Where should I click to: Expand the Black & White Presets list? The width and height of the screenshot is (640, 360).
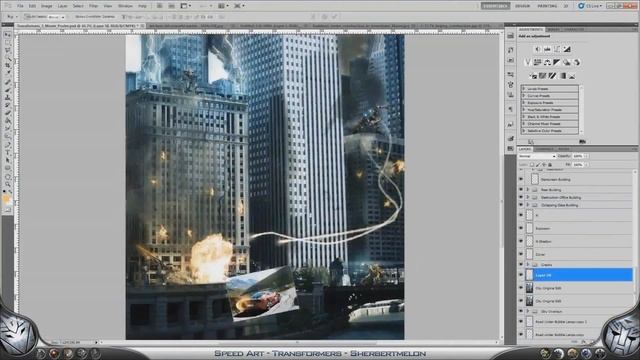pyautogui.click(x=524, y=117)
